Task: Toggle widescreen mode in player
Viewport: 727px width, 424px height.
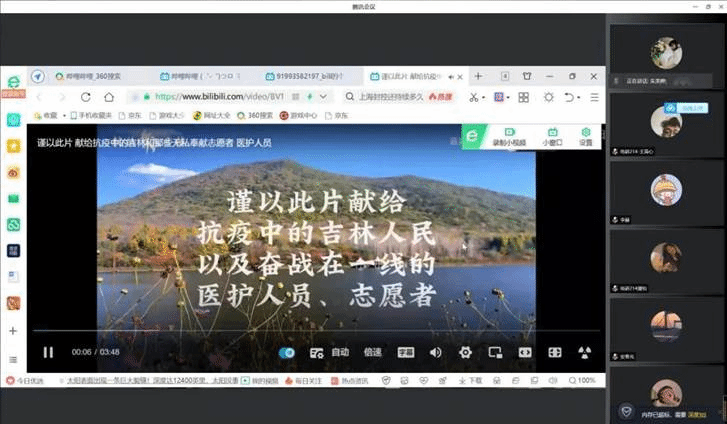Action: (524, 352)
